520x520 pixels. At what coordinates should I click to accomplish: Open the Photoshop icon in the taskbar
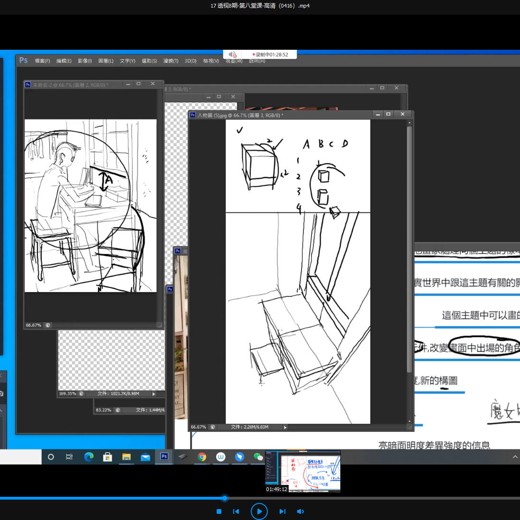[x=164, y=456]
